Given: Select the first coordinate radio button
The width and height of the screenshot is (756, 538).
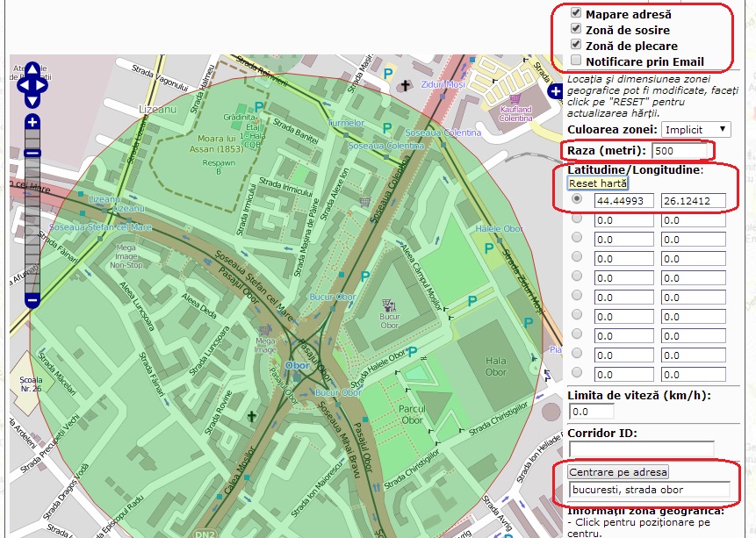Looking at the screenshot, I should 577,200.
